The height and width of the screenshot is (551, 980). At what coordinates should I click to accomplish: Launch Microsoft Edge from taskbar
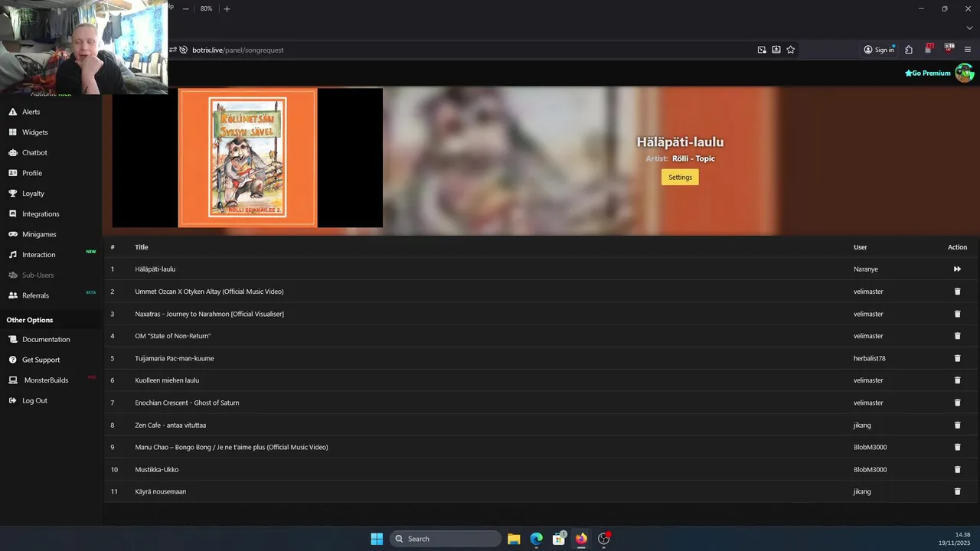(x=537, y=539)
